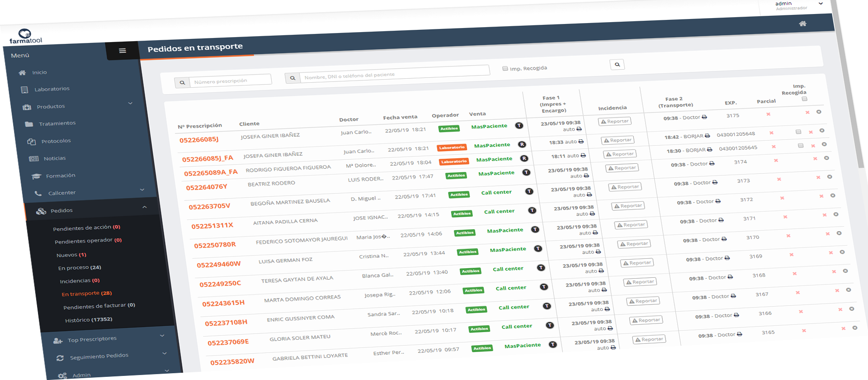Toggle the Imp. Recogida column header checkbox
The width and height of the screenshot is (868, 380).
point(804,99)
